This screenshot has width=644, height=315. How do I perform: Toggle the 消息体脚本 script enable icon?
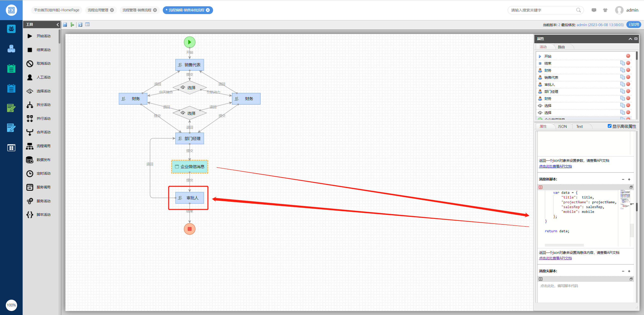tap(541, 187)
